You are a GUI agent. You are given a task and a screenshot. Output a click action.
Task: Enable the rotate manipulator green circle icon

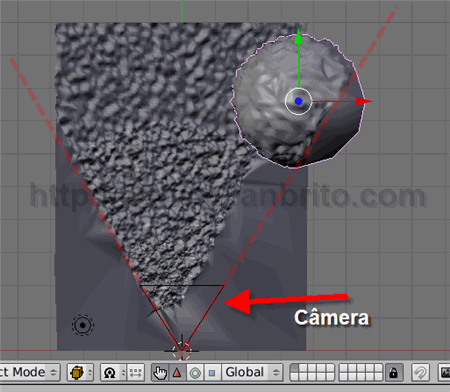(x=195, y=372)
